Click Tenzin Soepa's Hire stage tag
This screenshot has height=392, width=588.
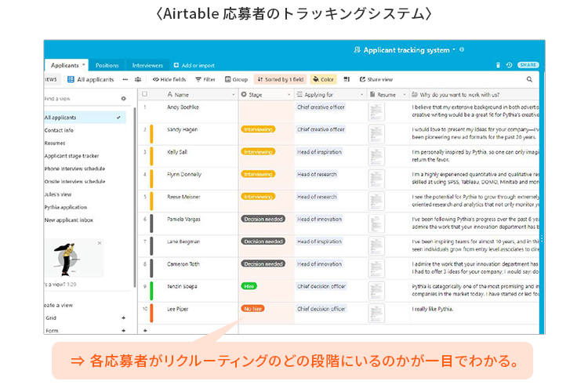tap(249, 286)
